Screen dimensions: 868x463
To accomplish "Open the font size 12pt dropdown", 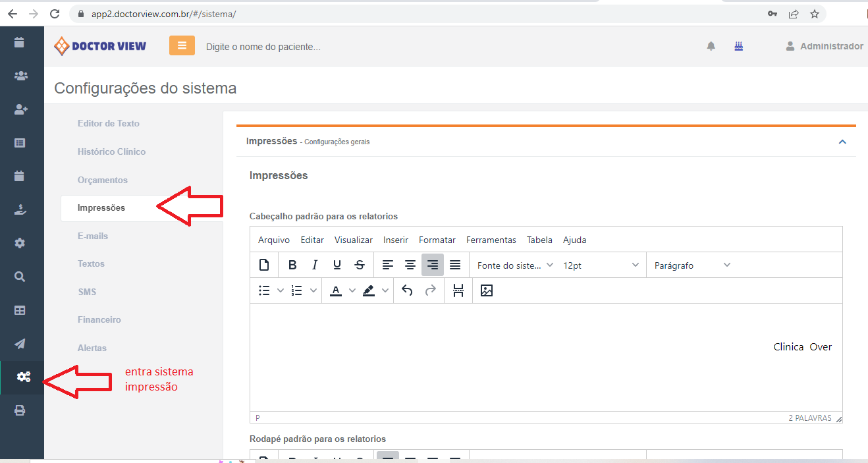I will [x=601, y=265].
